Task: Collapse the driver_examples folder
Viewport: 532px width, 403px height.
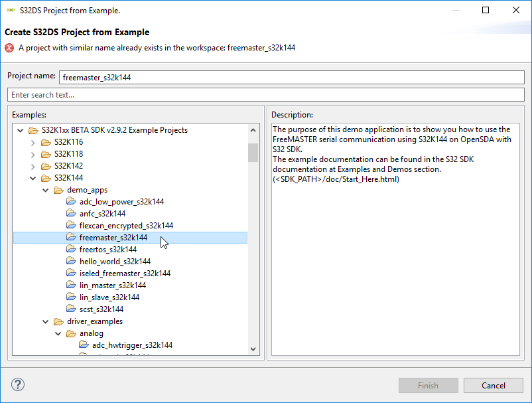Action: pyautogui.click(x=46, y=321)
